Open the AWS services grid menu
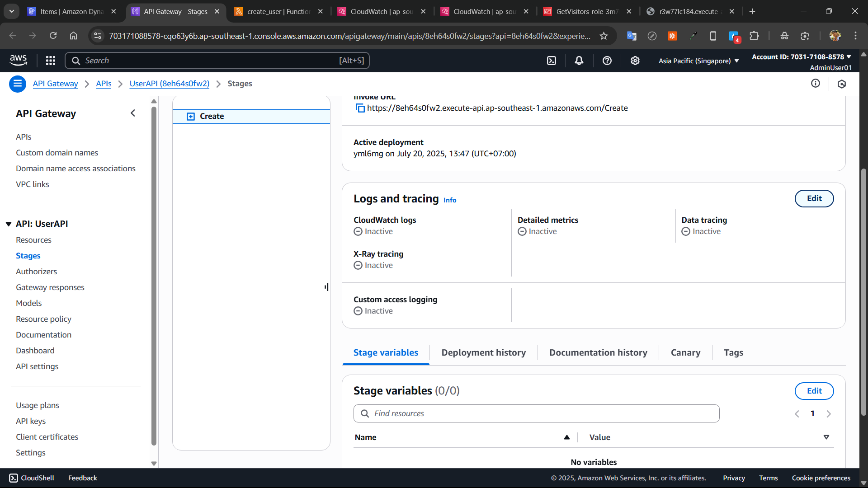 pos(51,61)
